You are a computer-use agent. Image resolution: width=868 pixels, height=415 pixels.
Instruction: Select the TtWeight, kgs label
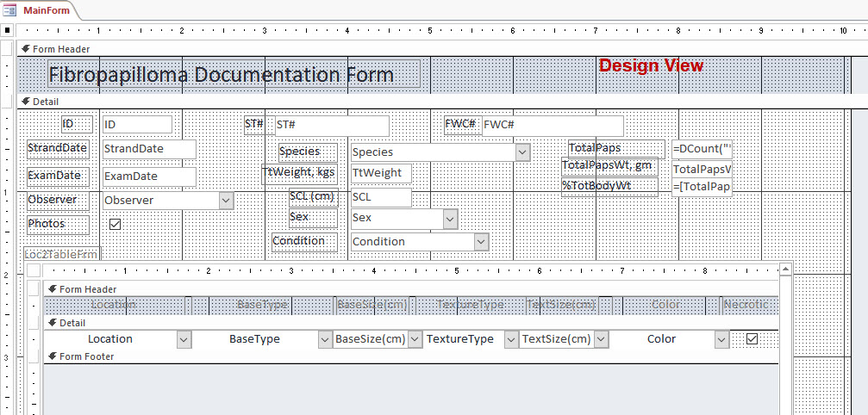299,174
